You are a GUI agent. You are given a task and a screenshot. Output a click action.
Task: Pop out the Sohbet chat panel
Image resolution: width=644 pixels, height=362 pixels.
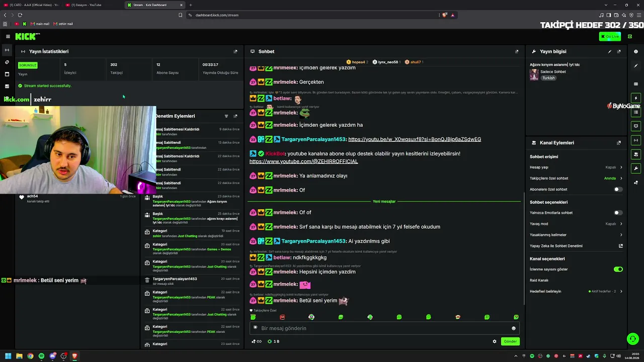point(517,51)
